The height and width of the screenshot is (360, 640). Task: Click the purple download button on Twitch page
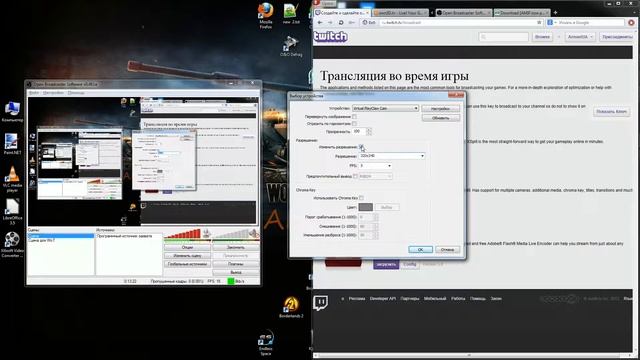[386, 264]
